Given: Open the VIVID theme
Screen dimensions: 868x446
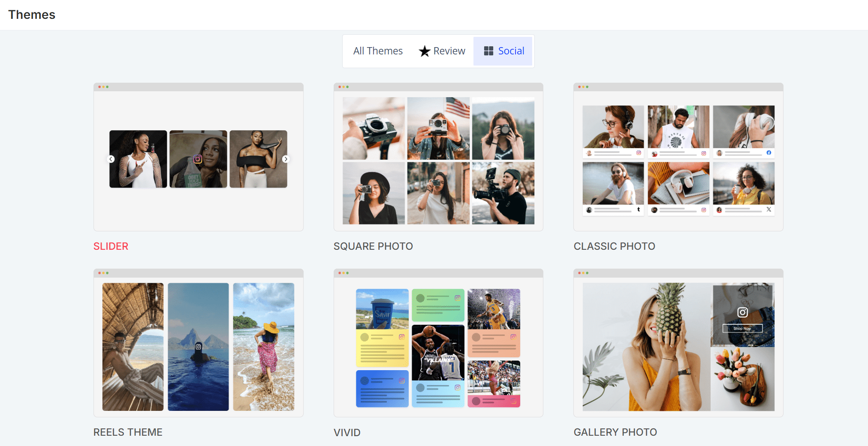Looking at the screenshot, I should [x=347, y=432].
